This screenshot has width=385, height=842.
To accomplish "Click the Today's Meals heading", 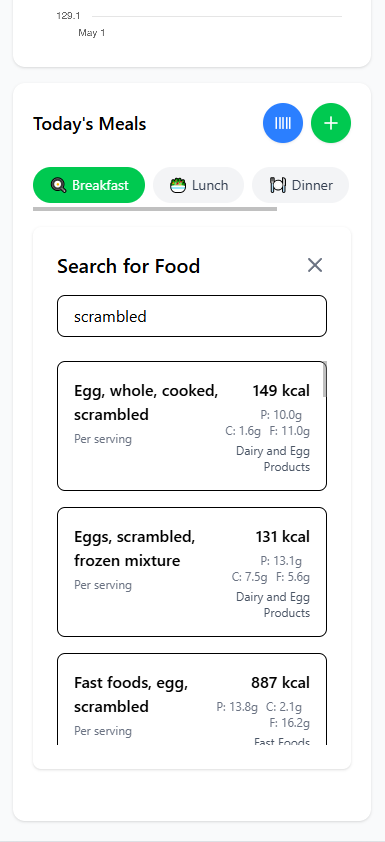I will pyautogui.click(x=90, y=124).
